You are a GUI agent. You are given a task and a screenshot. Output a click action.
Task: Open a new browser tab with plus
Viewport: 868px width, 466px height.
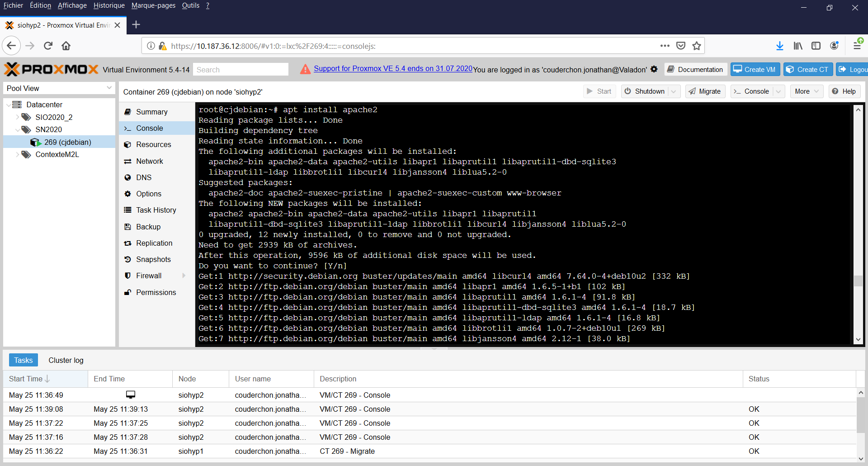pyautogui.click(x=136, y=25)
